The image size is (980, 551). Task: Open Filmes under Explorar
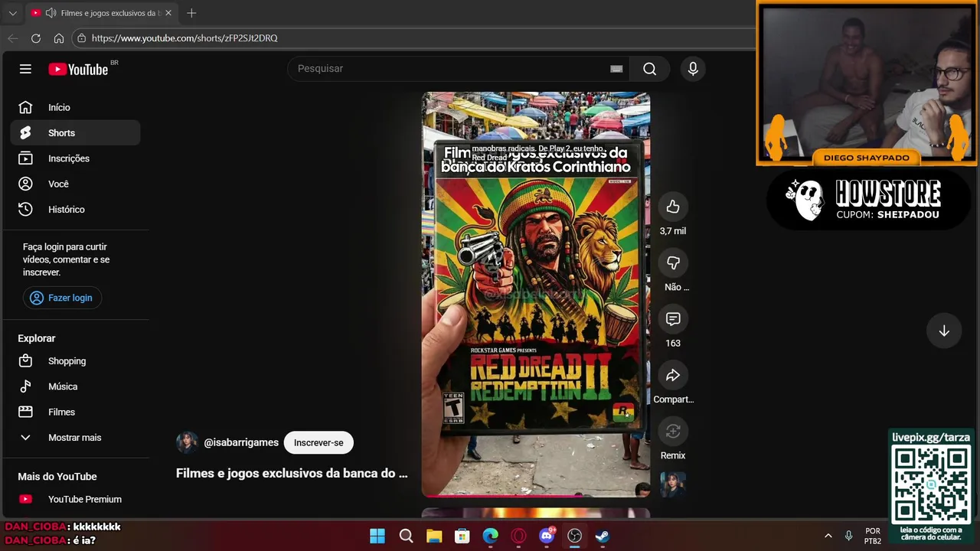(75, 412)
